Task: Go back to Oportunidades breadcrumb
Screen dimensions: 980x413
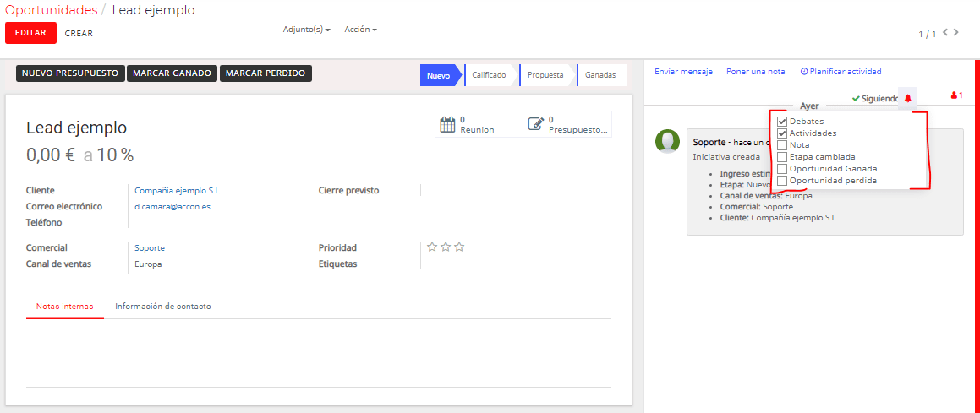Action: coord(52,10)
